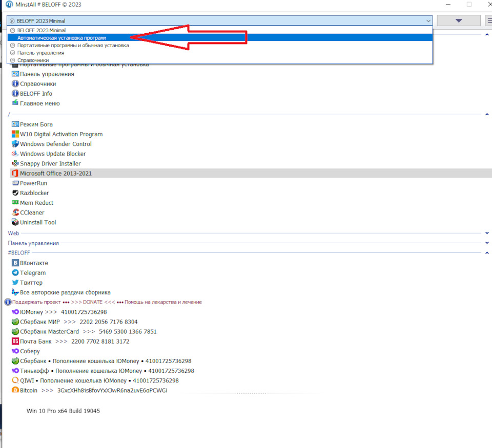
Task: Click the Win 10 Pro x64 Build 19045 text
Action: 63,411
